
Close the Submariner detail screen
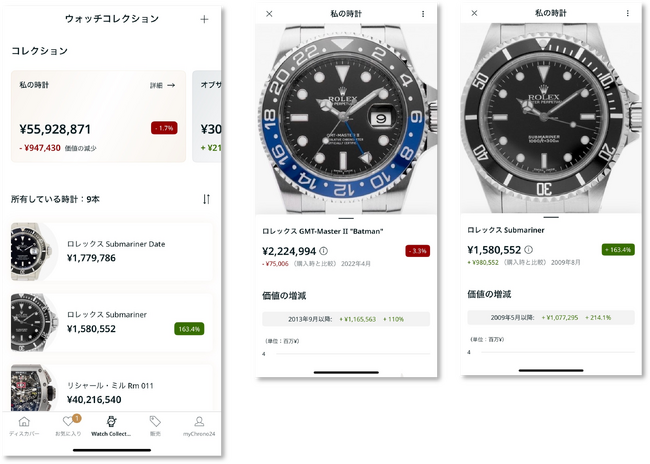pyautogui.click(x=474, y=13)
